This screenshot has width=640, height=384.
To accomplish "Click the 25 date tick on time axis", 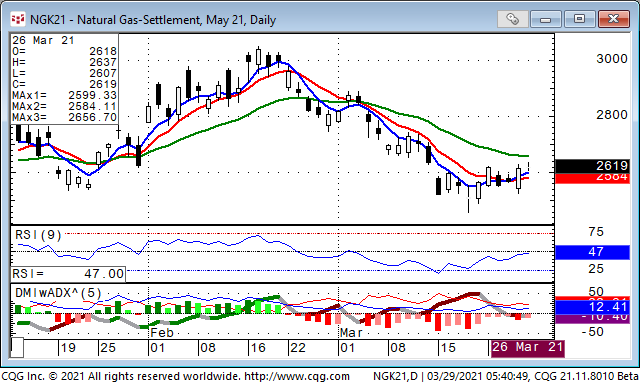I will [x=108, y=348].
